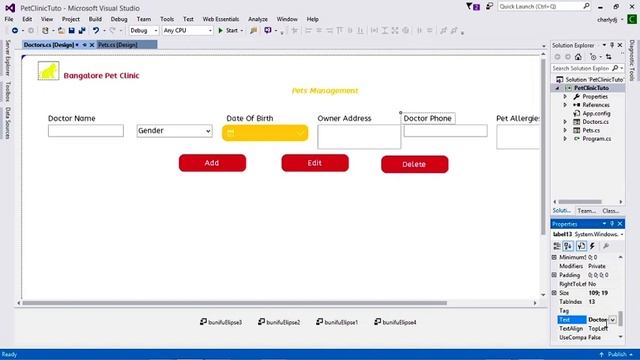This screenshot has width=640, height=360.
Task: Click the Save icon in toolbar
Action: [x=71, y=31]
